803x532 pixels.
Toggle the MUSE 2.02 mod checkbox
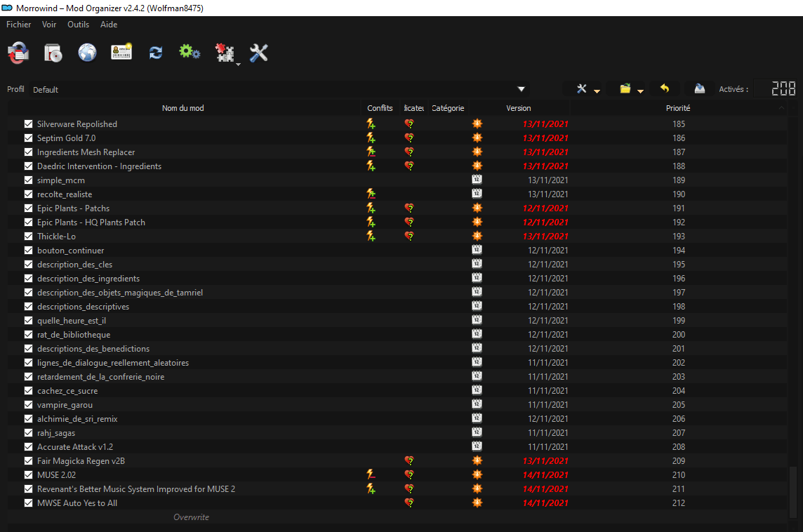point(29,475)
